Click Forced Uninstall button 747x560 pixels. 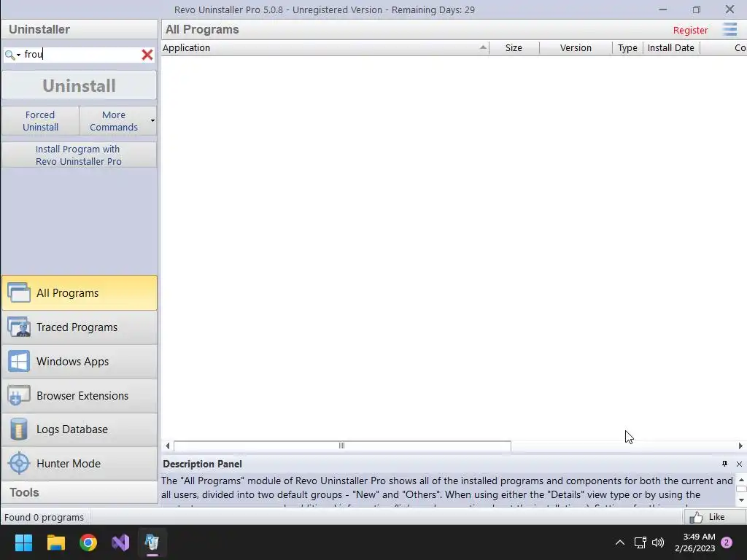[41, 121]
